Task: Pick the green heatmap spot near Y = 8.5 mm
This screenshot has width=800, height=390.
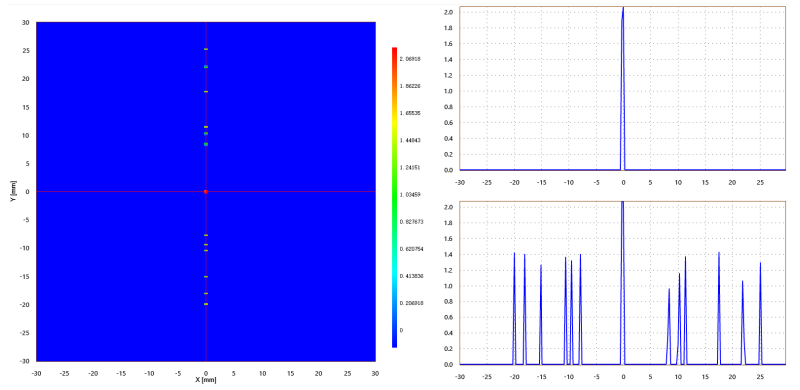Action: [x=206, y=144]
